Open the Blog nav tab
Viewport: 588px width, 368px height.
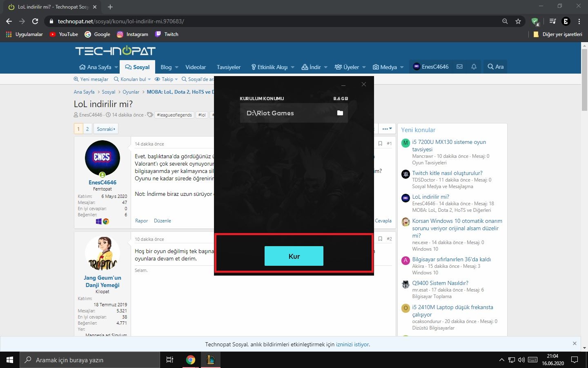pyautogui.click(x=166, y=67)
